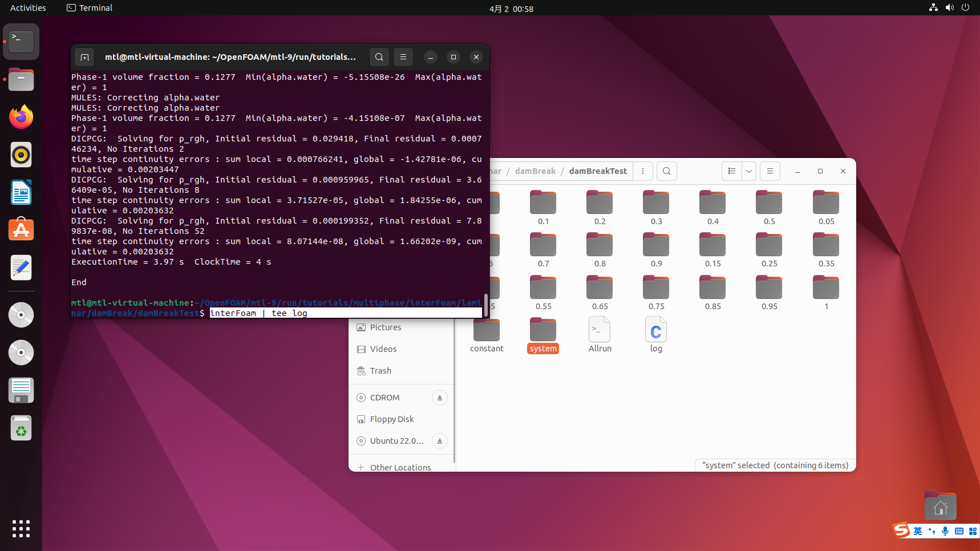This screenshot has width=980, height=551.
Task: Open the 0.1 time folder
Action: [543, 208]
